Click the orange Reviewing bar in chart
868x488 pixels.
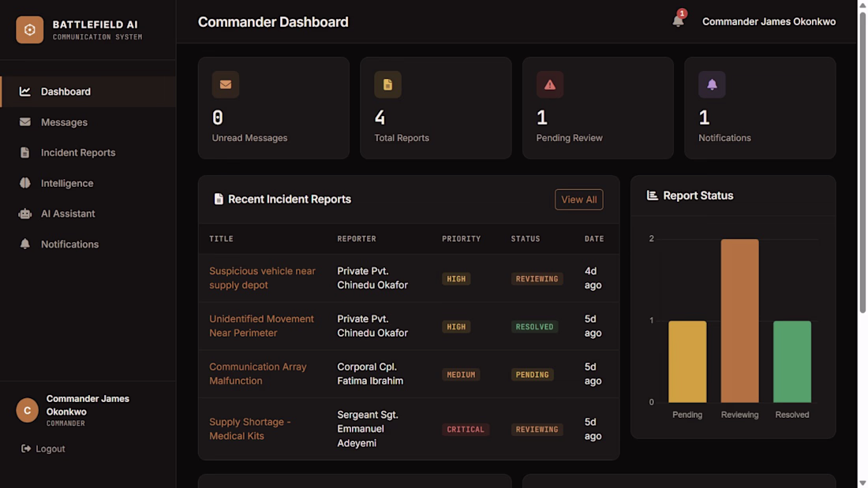click(739, 321)
